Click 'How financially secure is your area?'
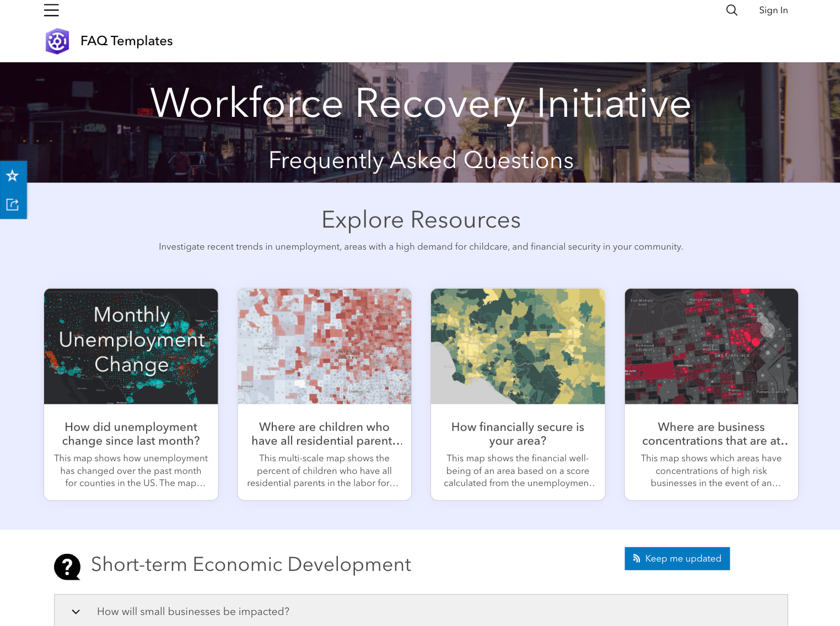This screenshot has width=840, height=626. tap(518, 434)
